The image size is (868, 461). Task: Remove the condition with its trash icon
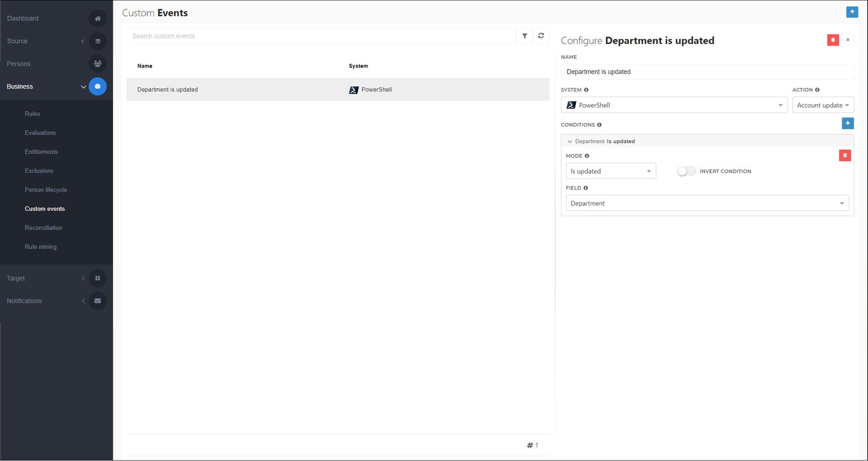tap(845, 156)
